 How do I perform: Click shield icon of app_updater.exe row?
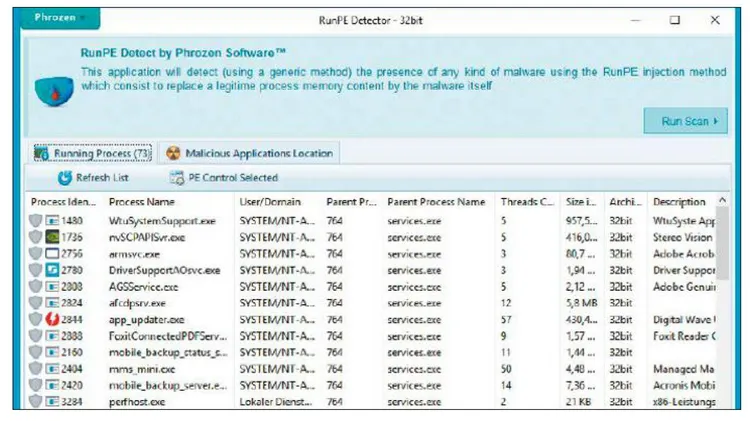click(35, 320)
